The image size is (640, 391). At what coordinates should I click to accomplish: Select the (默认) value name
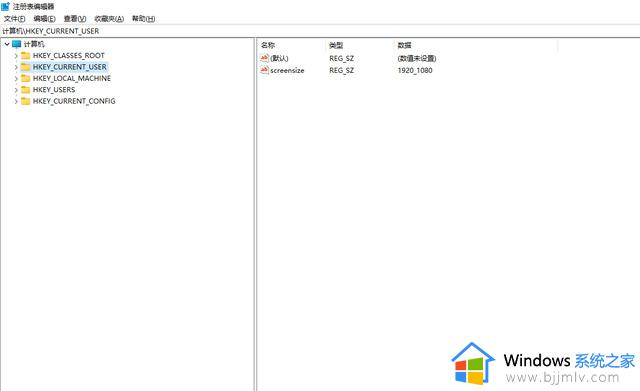pos(279,58)
